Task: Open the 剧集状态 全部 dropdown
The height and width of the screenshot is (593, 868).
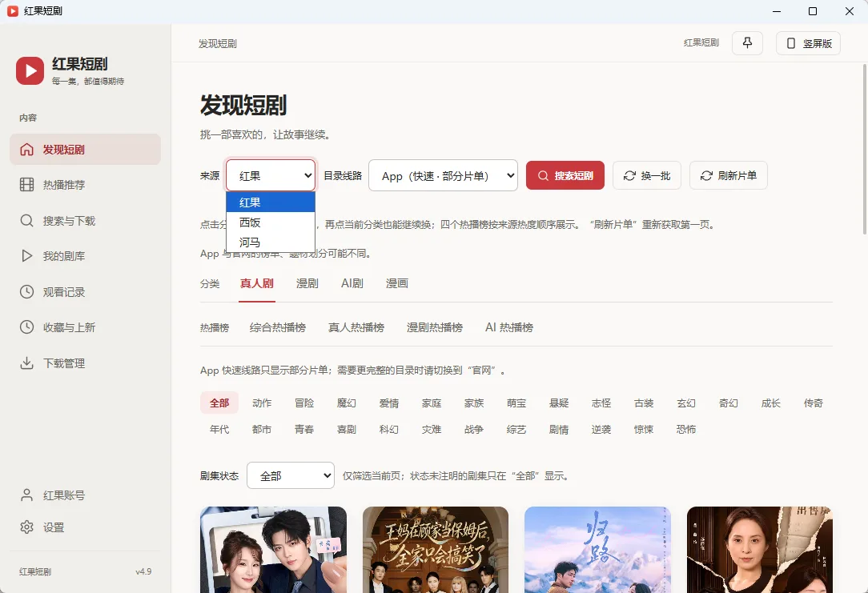Action: point(291,475)
